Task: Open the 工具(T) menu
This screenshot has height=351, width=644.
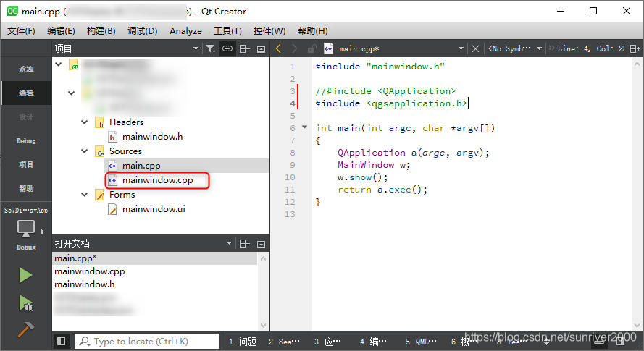Action: click(x=227, y=31)
